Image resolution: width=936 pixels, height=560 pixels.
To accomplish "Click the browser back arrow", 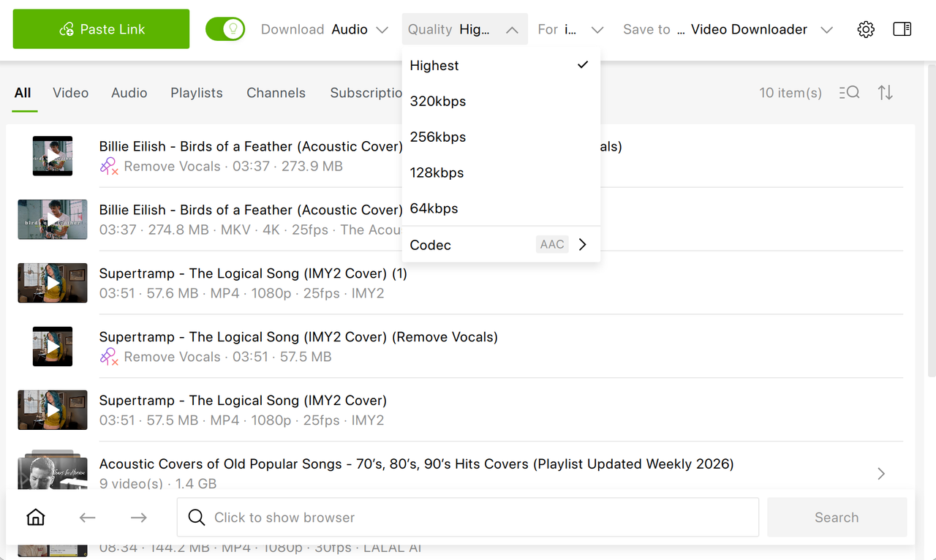I will click(88, 518).
